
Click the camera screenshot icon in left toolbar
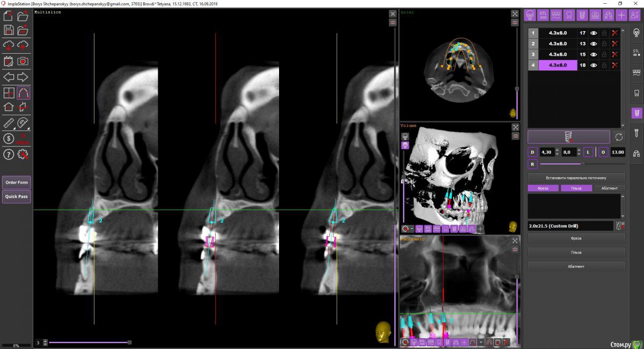pyautogui.click(x=23, y=61)
